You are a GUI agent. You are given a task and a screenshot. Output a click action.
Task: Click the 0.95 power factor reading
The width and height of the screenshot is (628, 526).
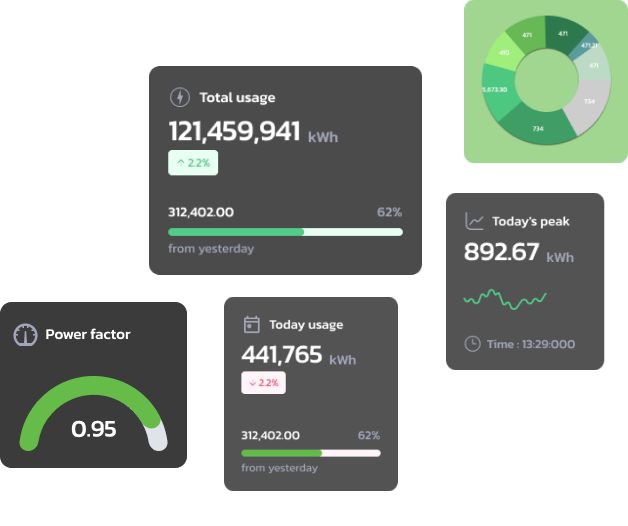[94, 429]
